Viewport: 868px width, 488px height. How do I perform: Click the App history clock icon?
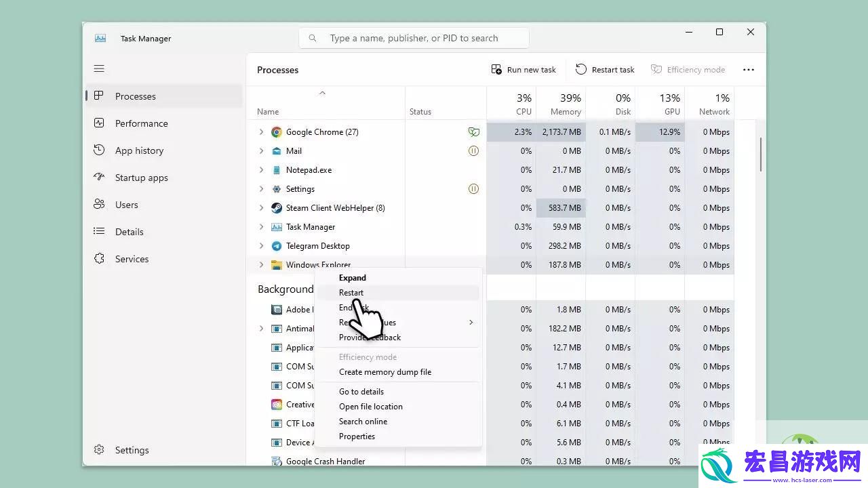pyautogui.click(x=99, y=150)
